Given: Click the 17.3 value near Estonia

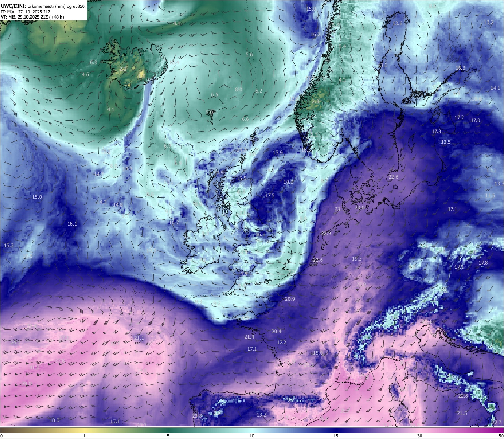Looking at the screenshot, I should click(436, 131).
